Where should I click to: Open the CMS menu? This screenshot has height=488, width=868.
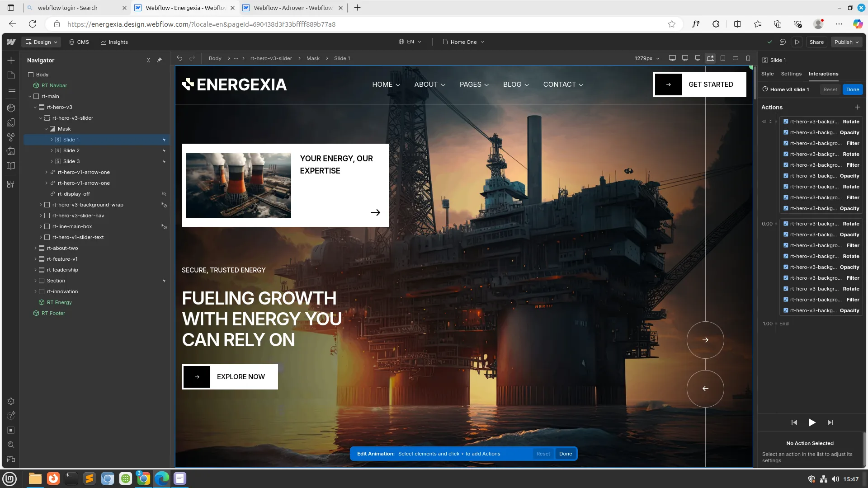point(79,42)
